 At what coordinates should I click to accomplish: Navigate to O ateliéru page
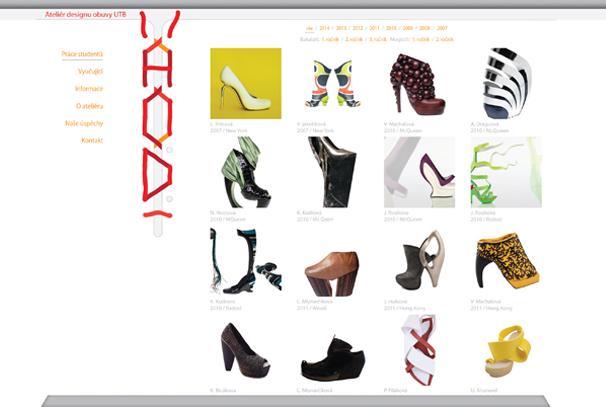point(89,106)
